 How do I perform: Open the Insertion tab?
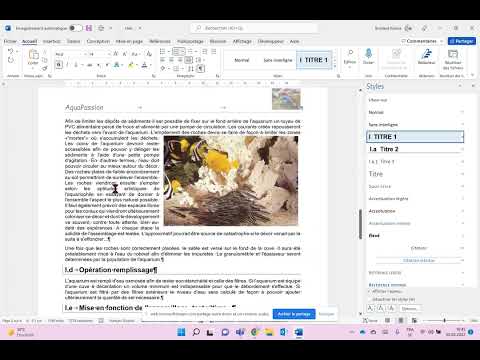pos(52,41)
